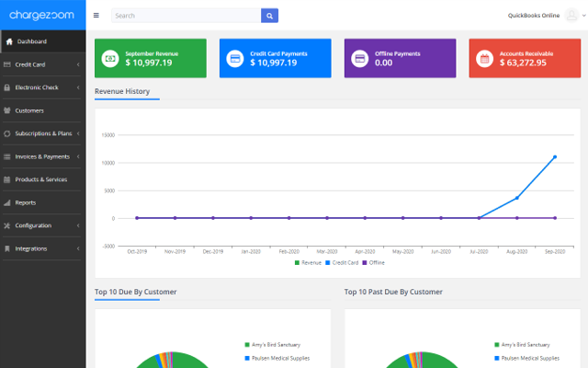The width and height of the screenshot is (588, 368).
Task: Open the Products & Services menu item
Action: (x=43, y=179)
